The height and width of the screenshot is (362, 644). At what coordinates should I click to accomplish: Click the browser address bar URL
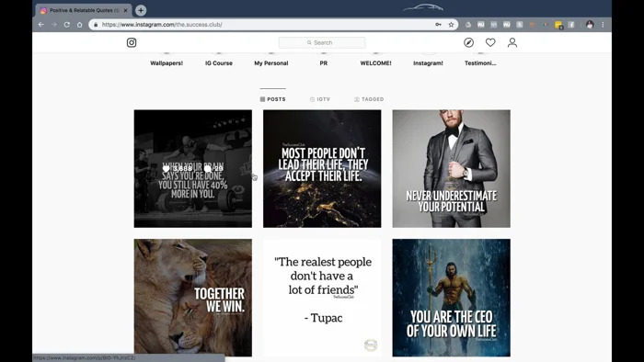coord(162,25)
